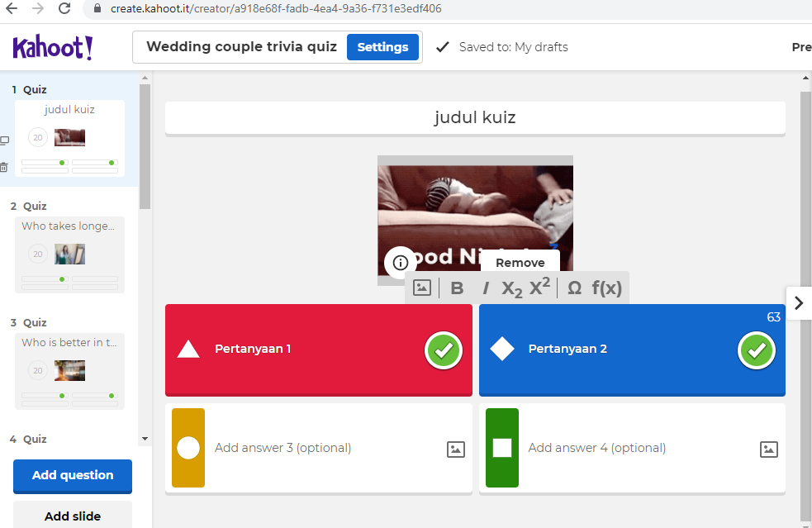812x528 pixels.
Task: Click the Kahoot! logo
Action: [53, 48]
